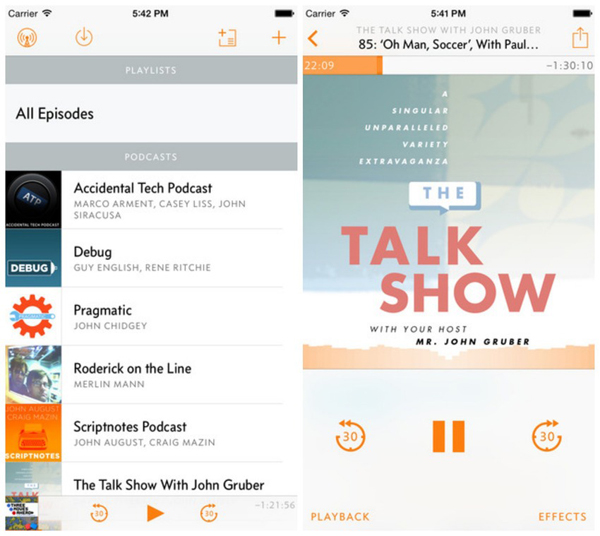Screen dimensions: 600x536
Task: Tap the Playlists section header
Action: pyautogui.click(x=151, y=70)
